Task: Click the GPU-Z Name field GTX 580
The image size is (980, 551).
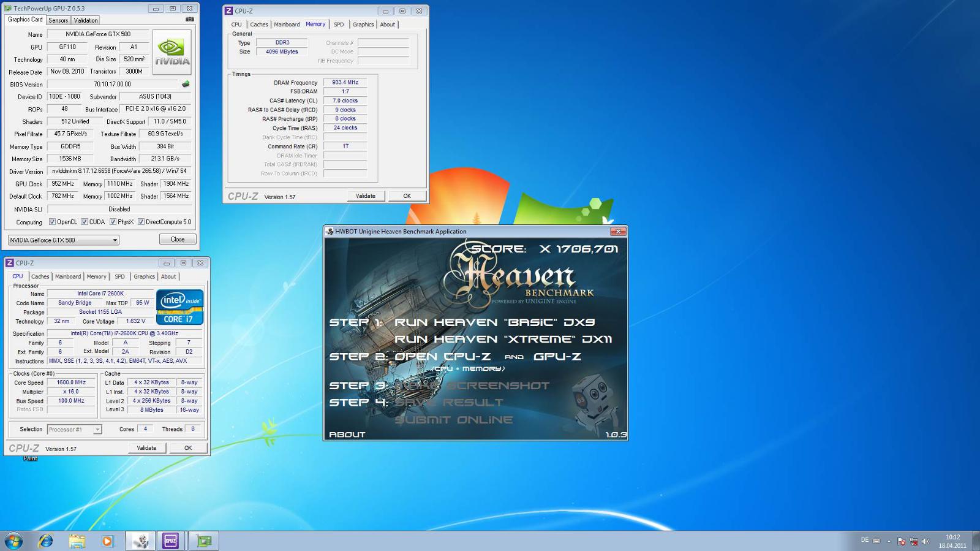Action: point(98,34)
